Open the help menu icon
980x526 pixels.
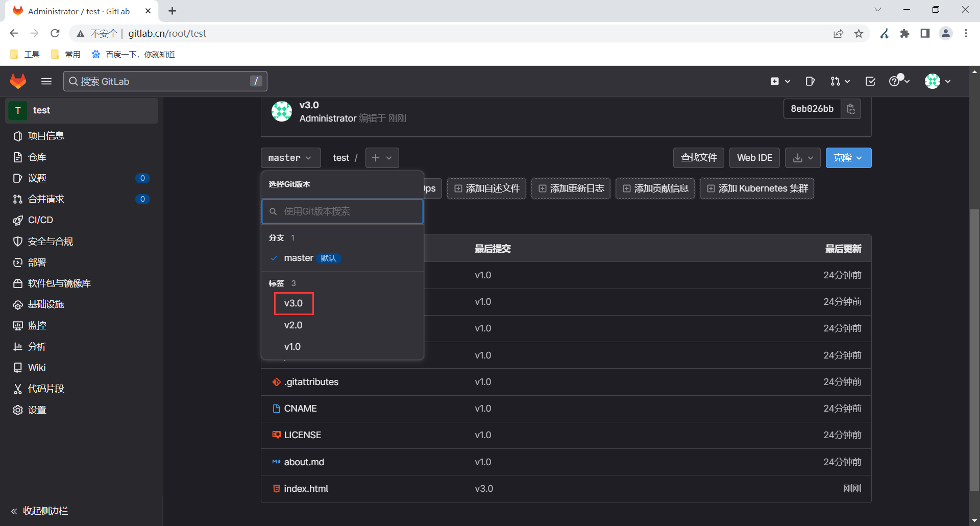[x=899, y=81]
